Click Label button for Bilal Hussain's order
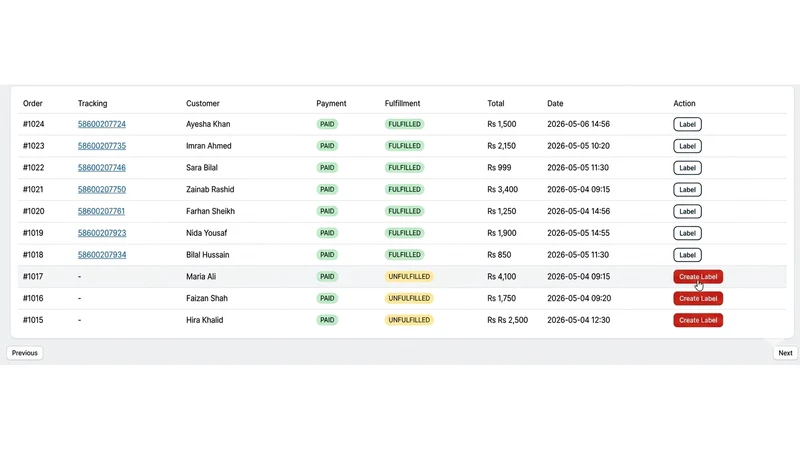Image resolution: width=800 pixels, height=450 pixels. pos(687,255)
